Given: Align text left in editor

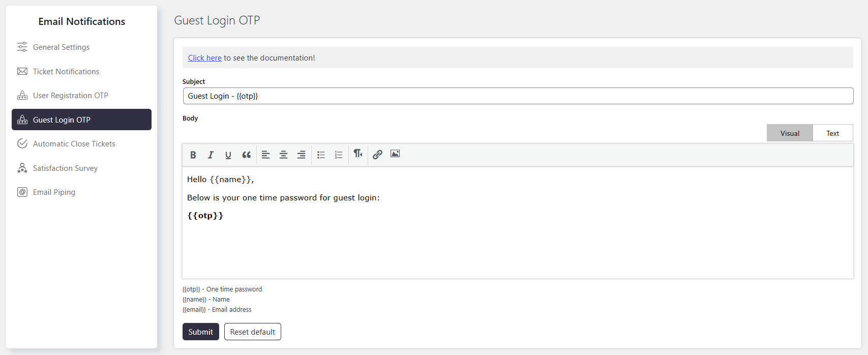Looking at the screenshot, I should pyautogui.click(x=265, y=155).
